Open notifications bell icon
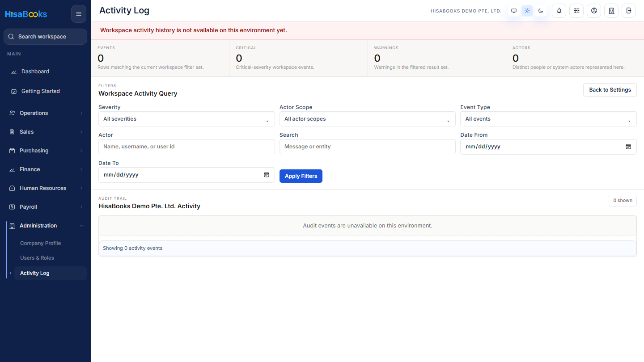This screenshot has height=362, width=644. click(x=559, y=11)
